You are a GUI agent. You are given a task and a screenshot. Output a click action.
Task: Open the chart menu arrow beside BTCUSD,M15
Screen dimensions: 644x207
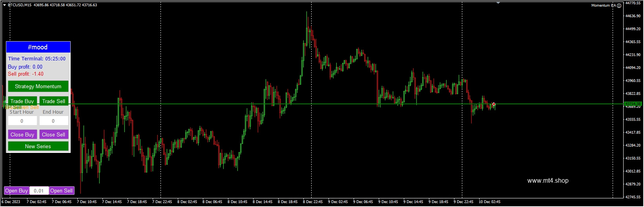(x=5, y=5)
